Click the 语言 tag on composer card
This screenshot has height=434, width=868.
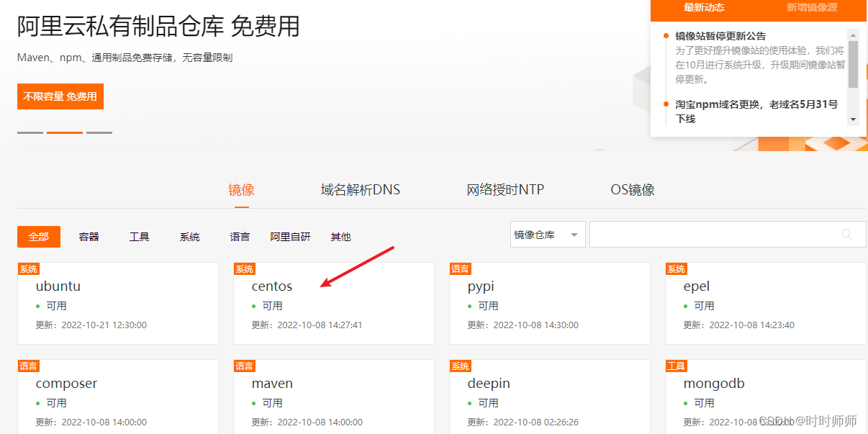(29, 366)
